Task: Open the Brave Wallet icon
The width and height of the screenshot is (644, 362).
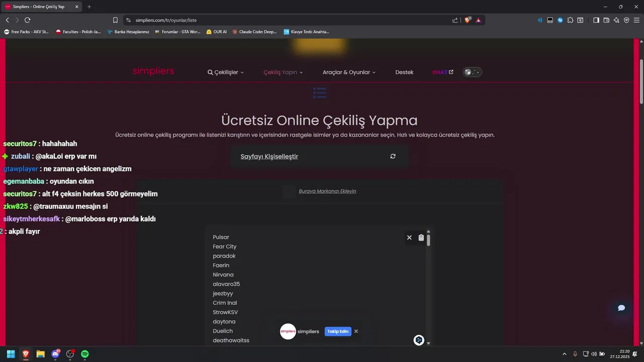Action: click(x=606, y=20)
